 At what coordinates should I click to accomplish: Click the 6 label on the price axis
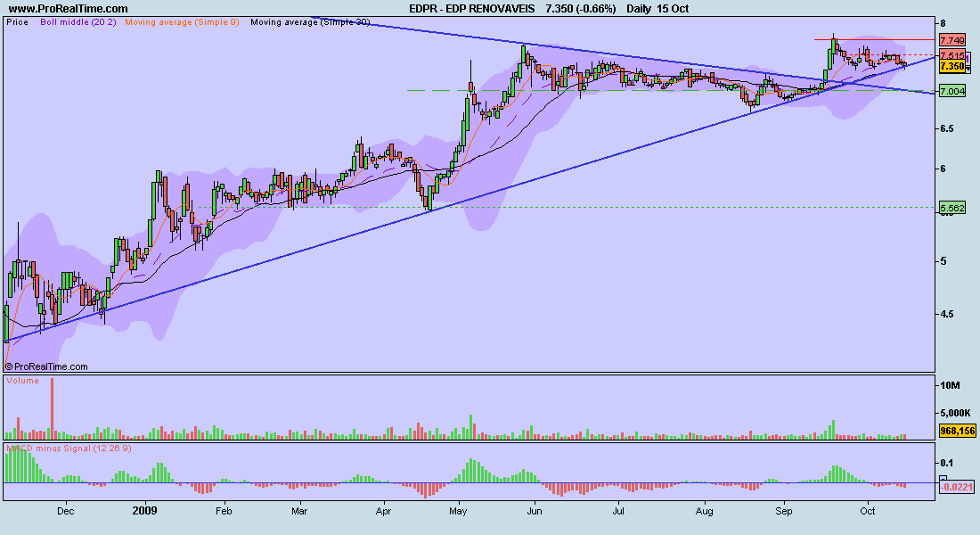(943, 169)
